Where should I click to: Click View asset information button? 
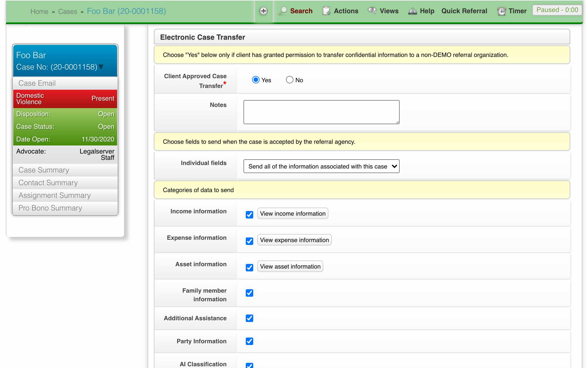(x=290, y=266)
